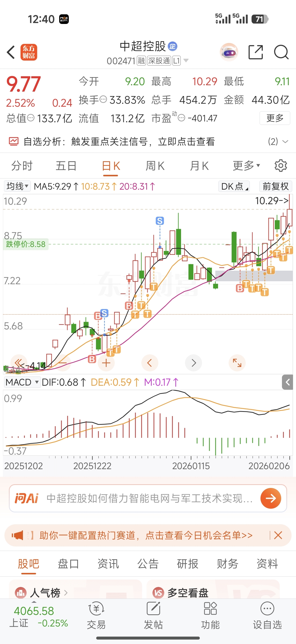The height and width of the screenshot is (644, 296).
Task: Move chart right with right arrow
Action: (x=193, y=363)
